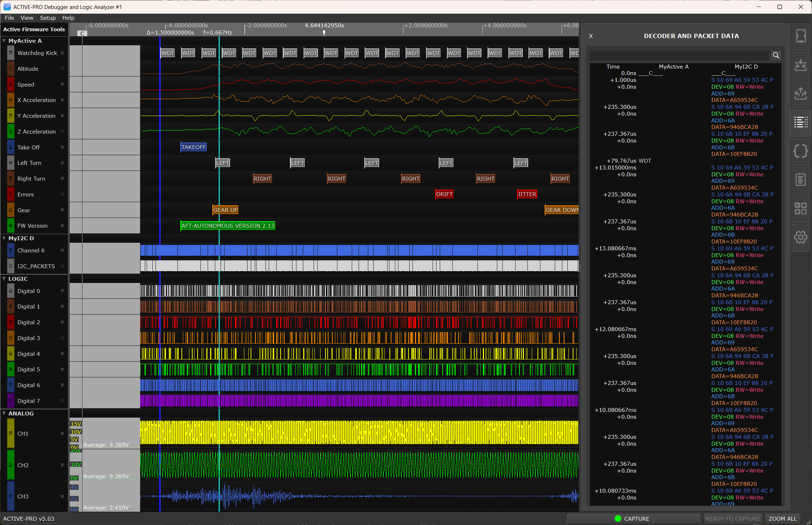Close the Decoder and Packet Data panel
Viewport: 812px width, 525px height.
coord(591,36)
